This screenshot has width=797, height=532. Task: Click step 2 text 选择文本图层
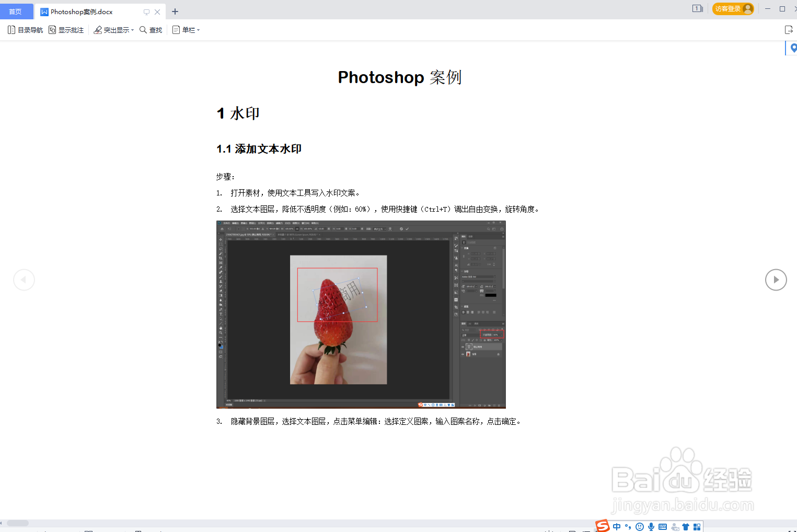tap(378, 209)
